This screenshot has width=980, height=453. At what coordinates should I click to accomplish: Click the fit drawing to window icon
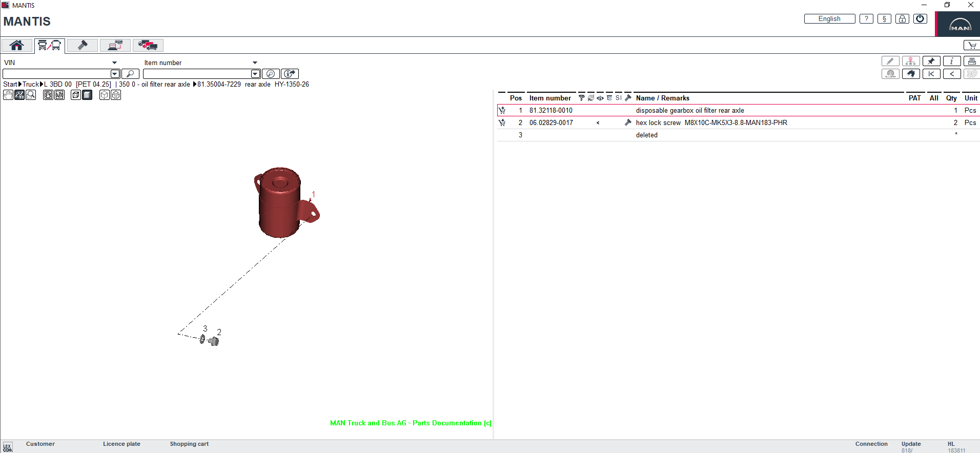tap(48, 95)
